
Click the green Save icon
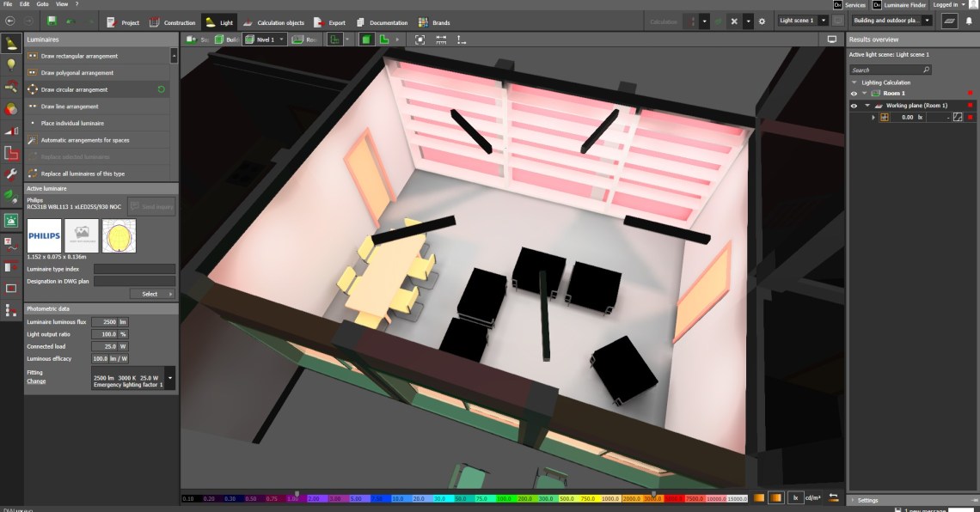(52, 21)
